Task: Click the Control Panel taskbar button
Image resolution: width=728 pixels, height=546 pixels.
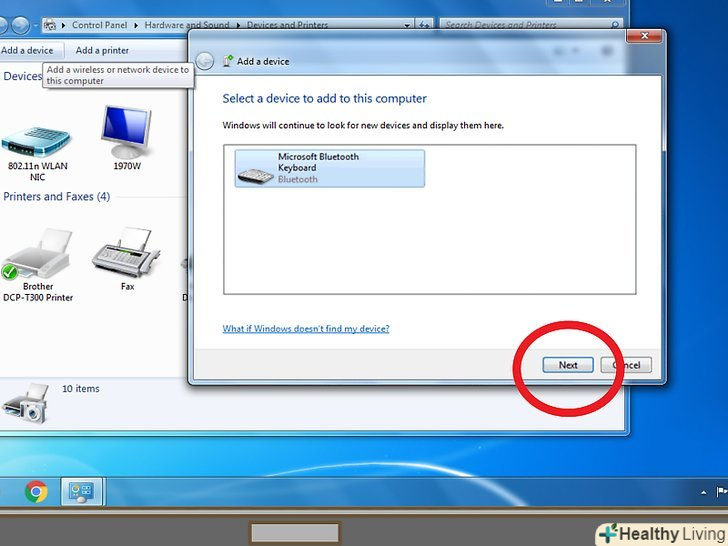Action: [x=83, y=492]
